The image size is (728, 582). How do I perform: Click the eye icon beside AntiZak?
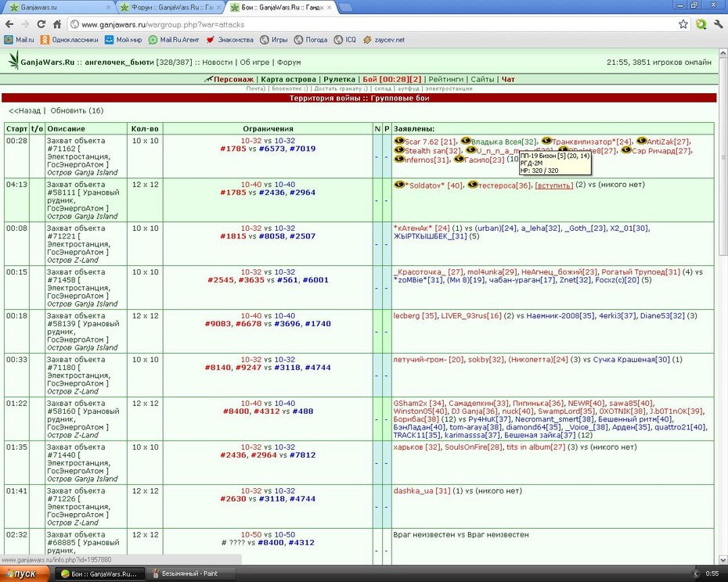pos(641,141)
